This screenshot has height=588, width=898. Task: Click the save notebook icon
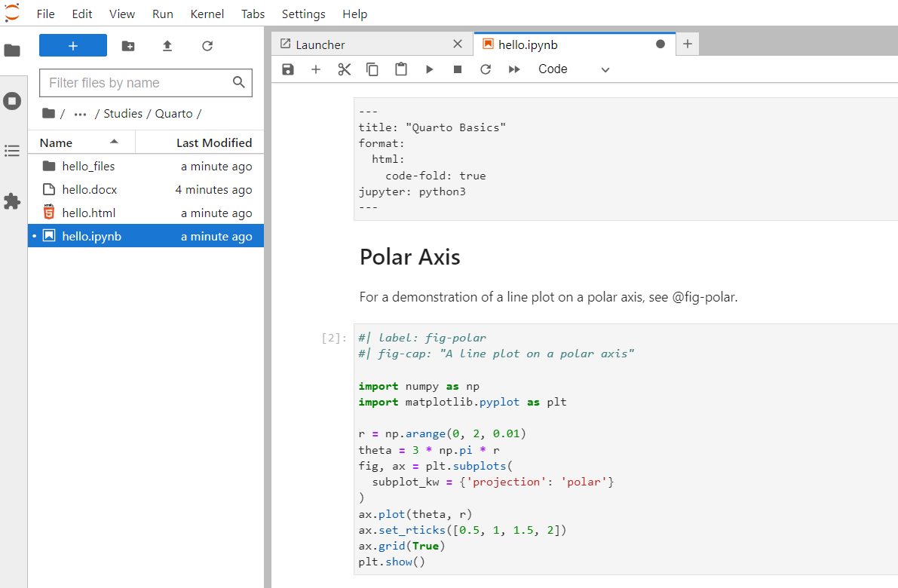point(287,69)
